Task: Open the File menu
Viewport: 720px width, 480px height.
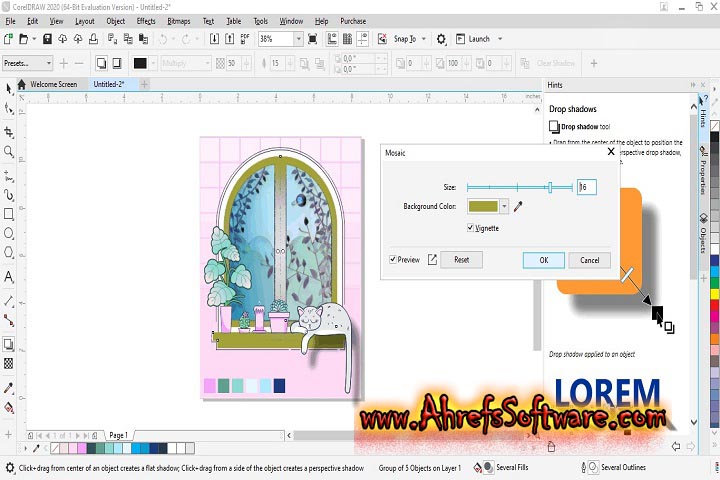Action: tap(11, 21)
